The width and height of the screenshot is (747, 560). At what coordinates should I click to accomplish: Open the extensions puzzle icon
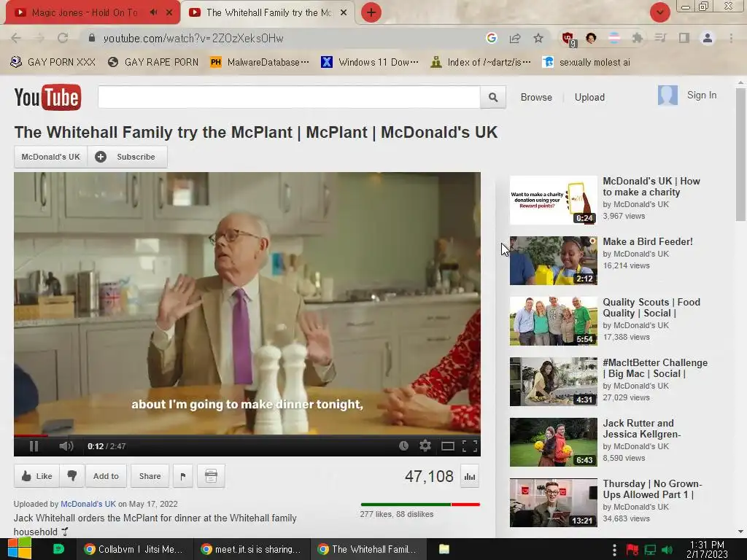[x=637, y=38]
